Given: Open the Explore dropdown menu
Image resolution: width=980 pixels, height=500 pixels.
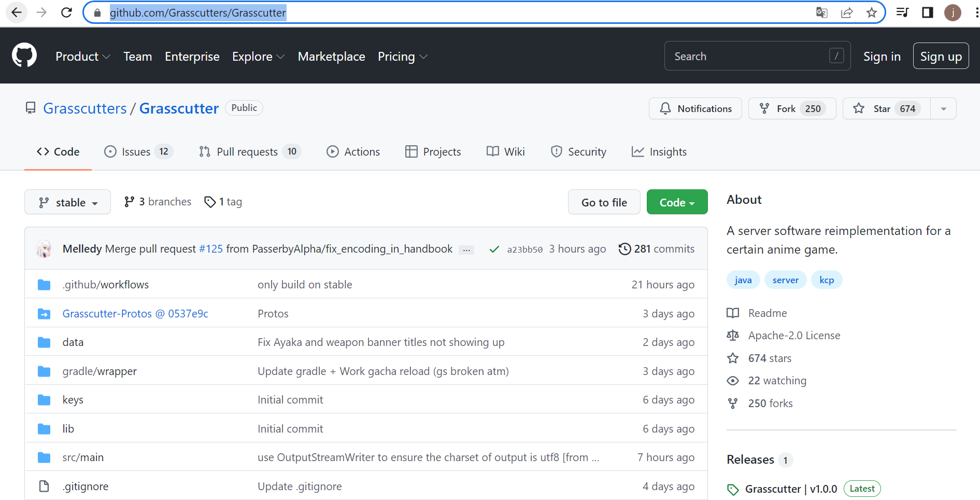Looking at the screenshot, I should [258, 57].
